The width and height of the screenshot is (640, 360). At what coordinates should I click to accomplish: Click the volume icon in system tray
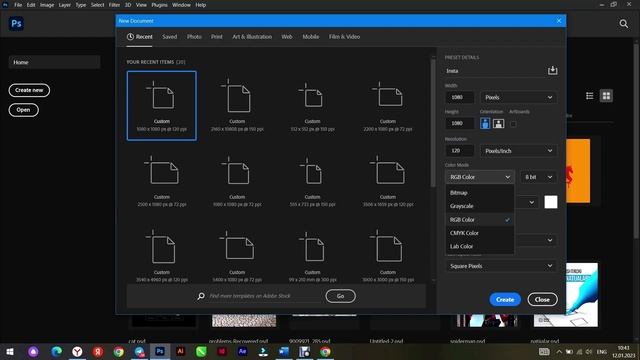[589, 351]
